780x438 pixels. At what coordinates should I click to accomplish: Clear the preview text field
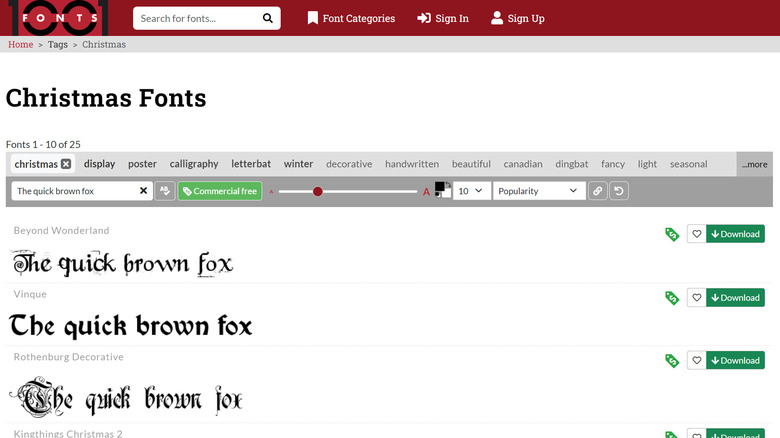click(x=143, y=191)
